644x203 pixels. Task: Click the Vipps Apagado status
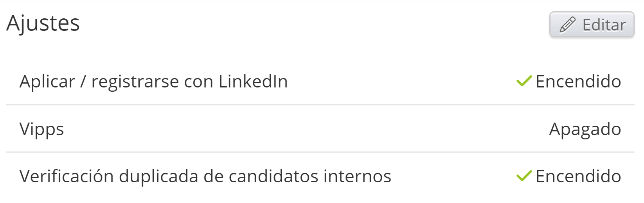point(585,129)
